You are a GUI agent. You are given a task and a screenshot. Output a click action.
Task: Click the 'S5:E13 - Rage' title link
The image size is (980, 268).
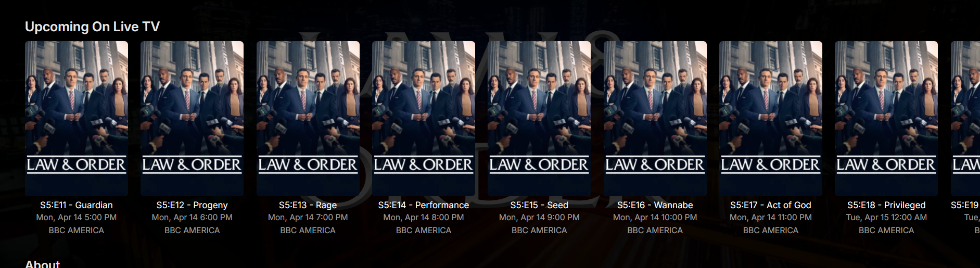point(308,205)
